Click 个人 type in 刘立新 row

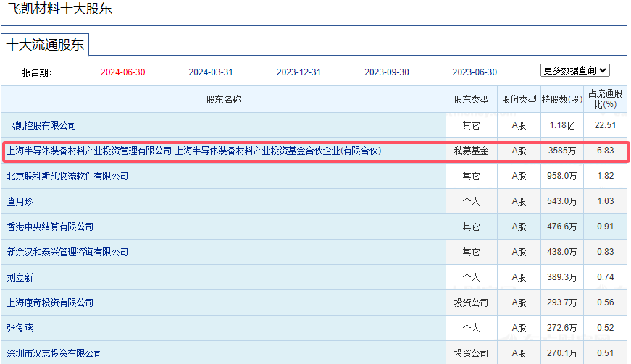tap(471, 277)
